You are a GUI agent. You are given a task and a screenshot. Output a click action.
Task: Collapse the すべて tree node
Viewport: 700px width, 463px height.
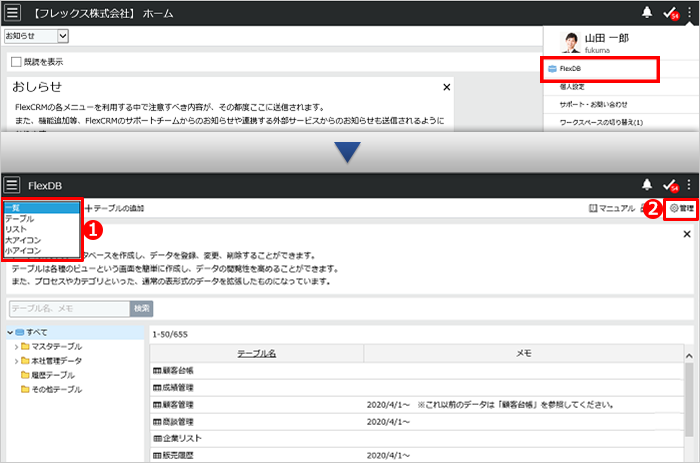point(10,333)
